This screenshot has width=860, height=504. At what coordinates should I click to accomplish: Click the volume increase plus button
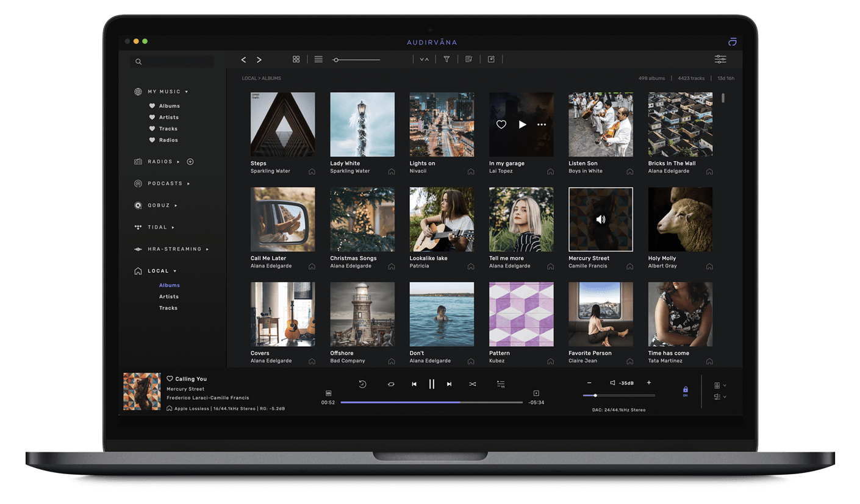click(648, 383)
